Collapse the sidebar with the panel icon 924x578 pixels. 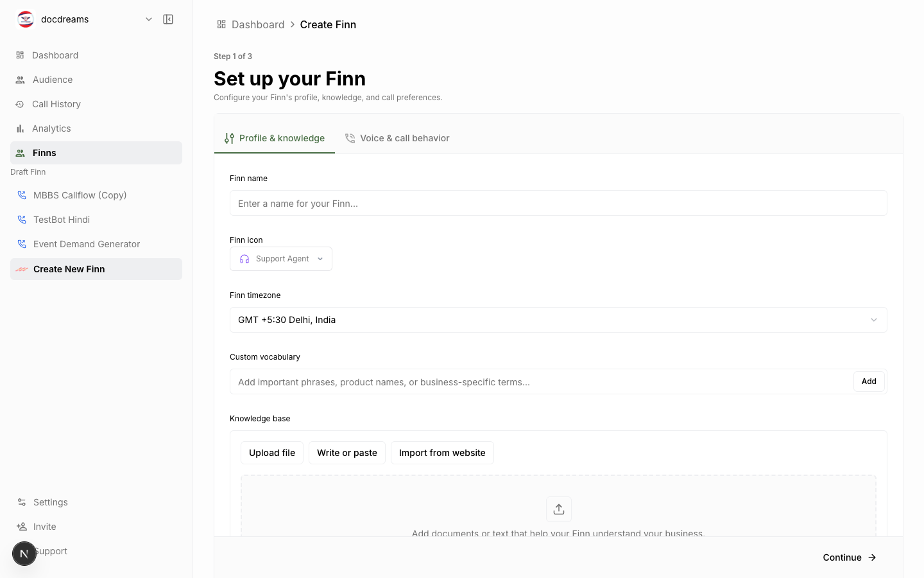coord(168,19)
